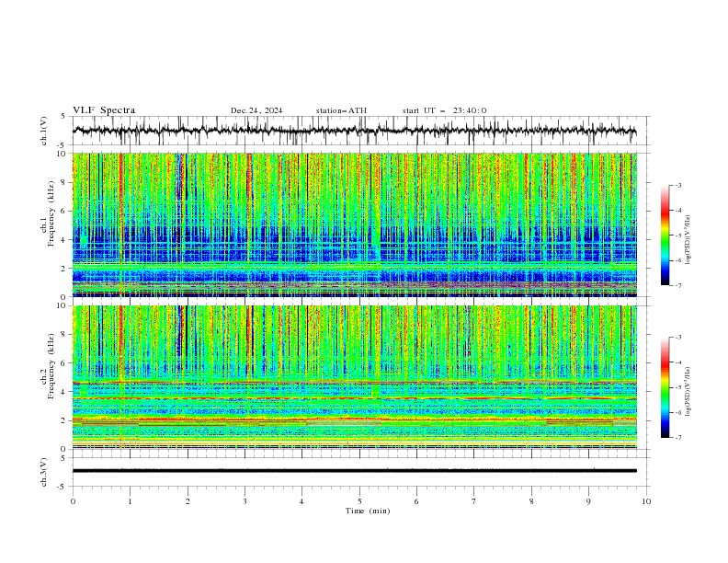Click the "start UT = 23:40:0" header text
This screenshot has height=563, width=728.
[x=444, y=110]
